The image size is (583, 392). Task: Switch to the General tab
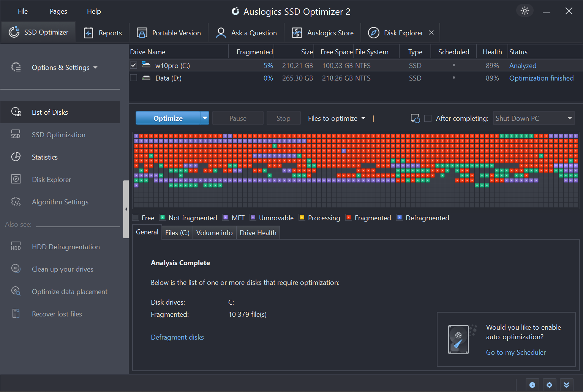[x=147, y=232]
